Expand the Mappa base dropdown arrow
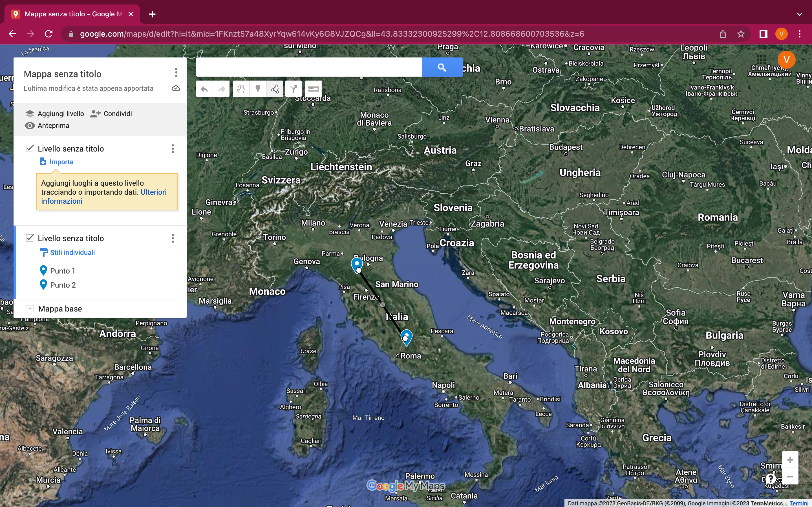 30,308
